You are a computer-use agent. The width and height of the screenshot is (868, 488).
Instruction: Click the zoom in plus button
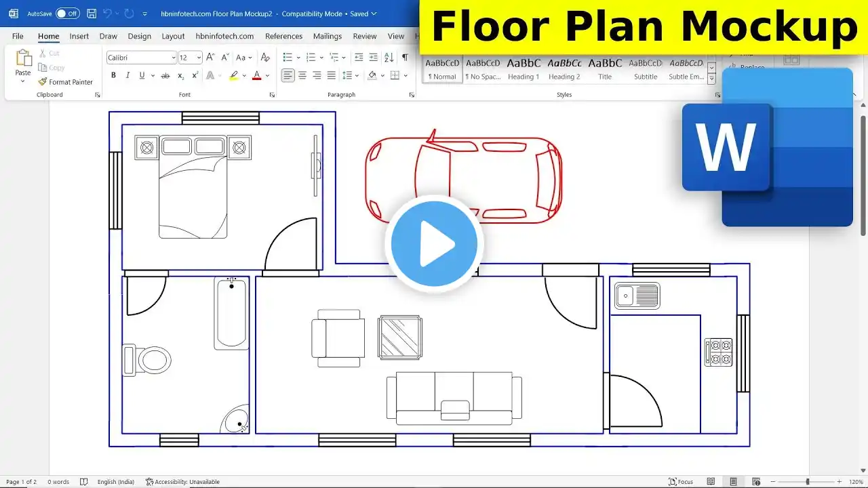[x=839, y=482]
